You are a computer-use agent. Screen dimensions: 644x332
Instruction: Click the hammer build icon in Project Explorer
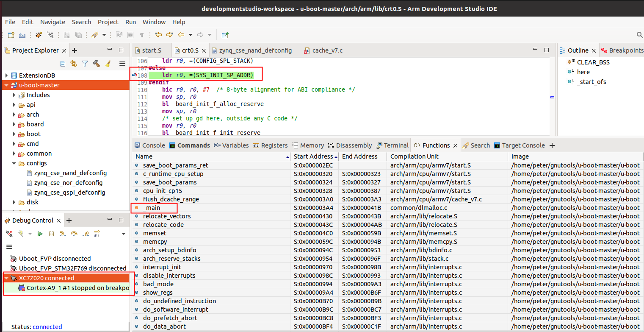point(97,64)
